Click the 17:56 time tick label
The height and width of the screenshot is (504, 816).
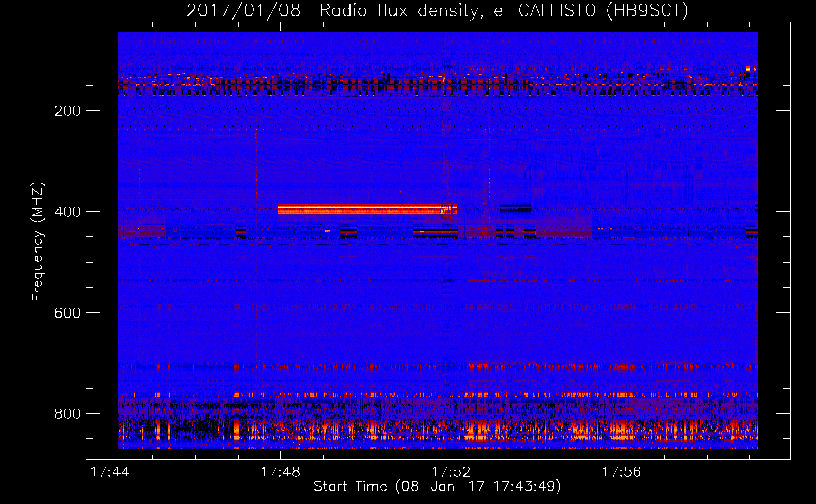click(x=622, y=472)
